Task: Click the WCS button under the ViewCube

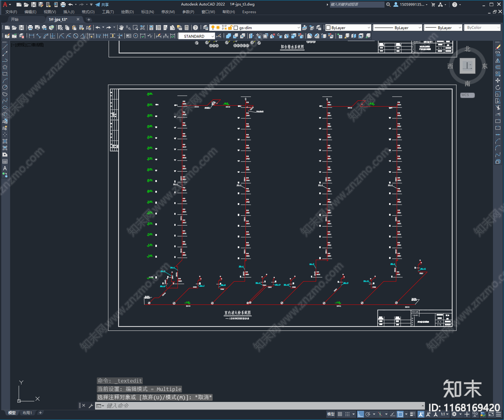Action: coord(467,95)
